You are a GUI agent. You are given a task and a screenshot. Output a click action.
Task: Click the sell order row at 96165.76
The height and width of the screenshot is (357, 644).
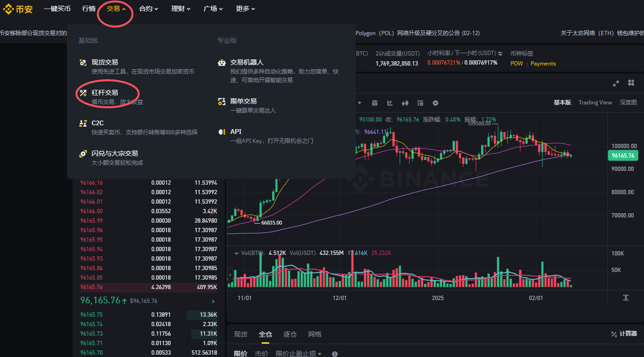coord(149,287)
